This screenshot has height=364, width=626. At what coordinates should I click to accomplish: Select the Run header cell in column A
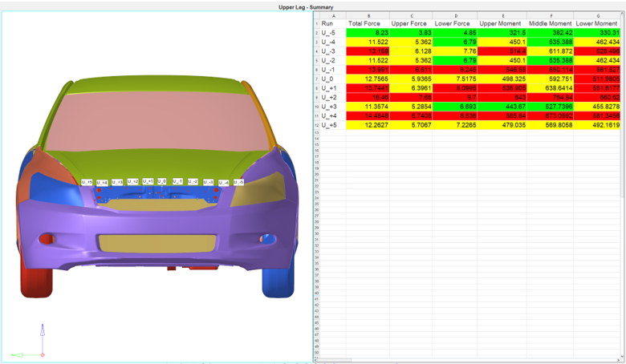tap(332, 24)
